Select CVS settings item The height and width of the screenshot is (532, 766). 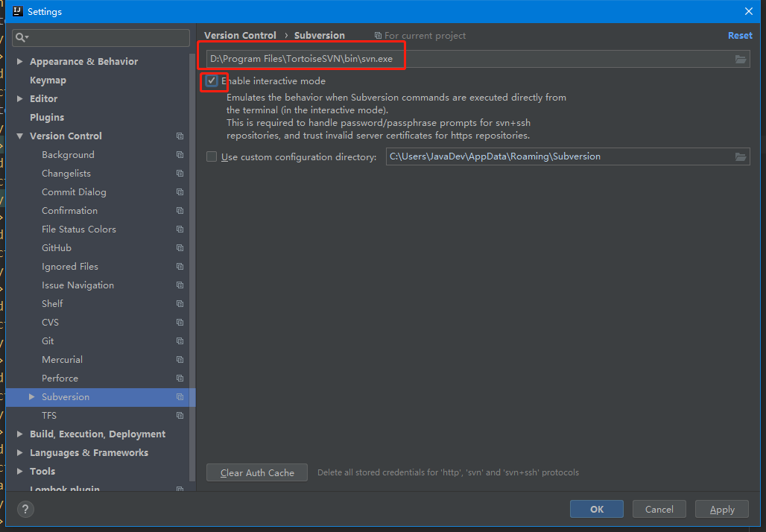50,323
